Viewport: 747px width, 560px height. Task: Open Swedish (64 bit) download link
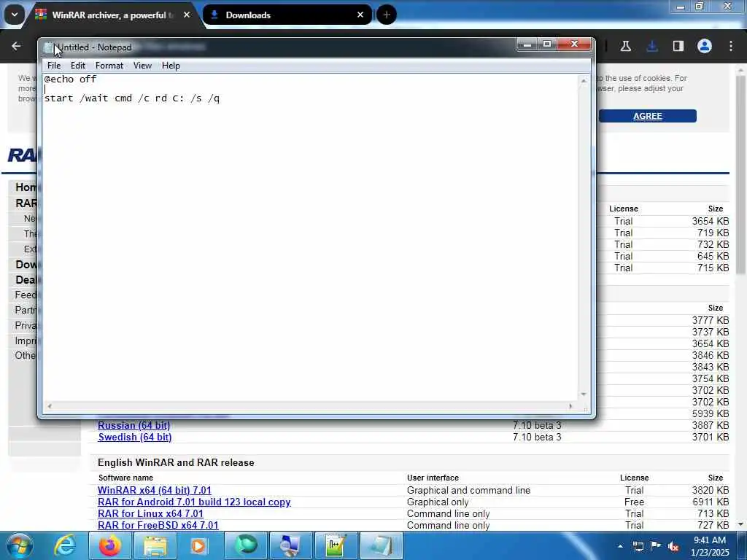click(x=135, y=437)
